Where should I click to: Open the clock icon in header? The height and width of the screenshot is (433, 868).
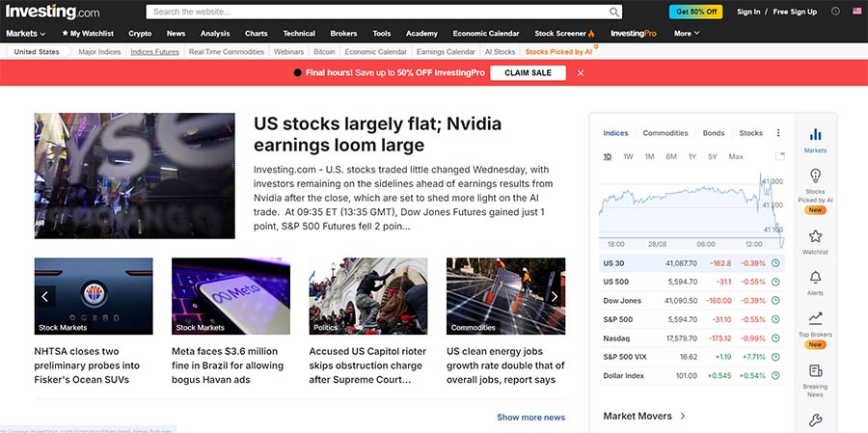click(836, 11)
